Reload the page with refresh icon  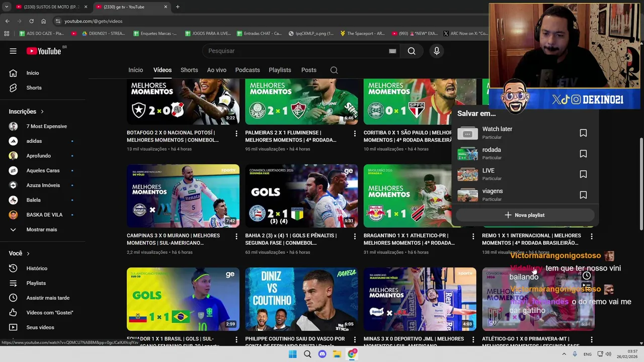(31, 21)
